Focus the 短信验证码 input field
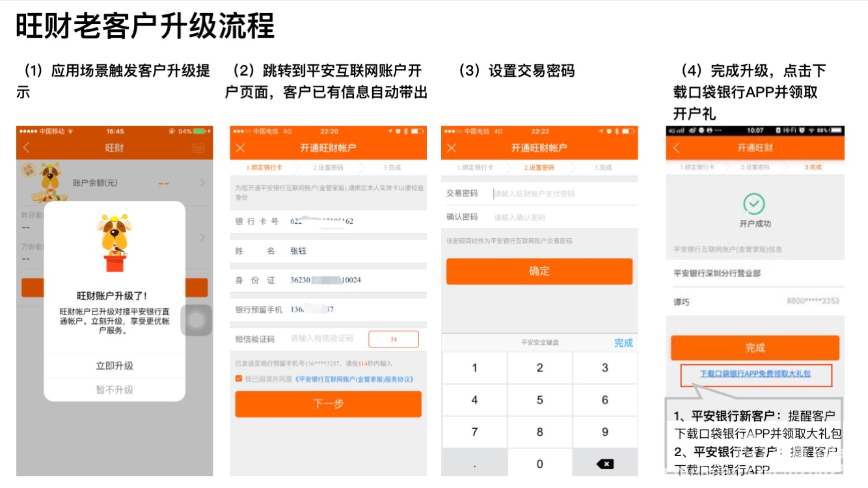 point(323,339)
